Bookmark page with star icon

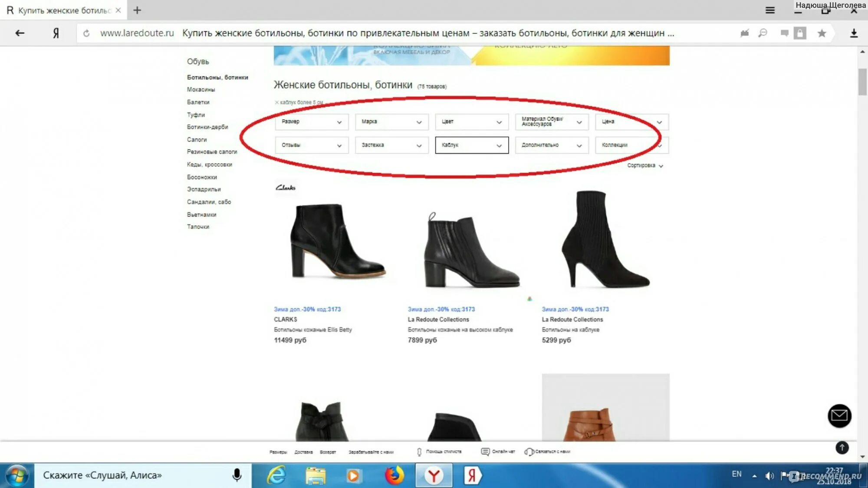(x=822, y=33)
